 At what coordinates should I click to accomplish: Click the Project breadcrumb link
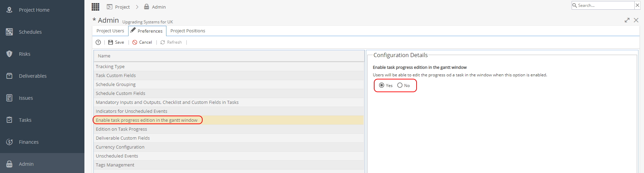pyautogui.click(x=118, y=7)
